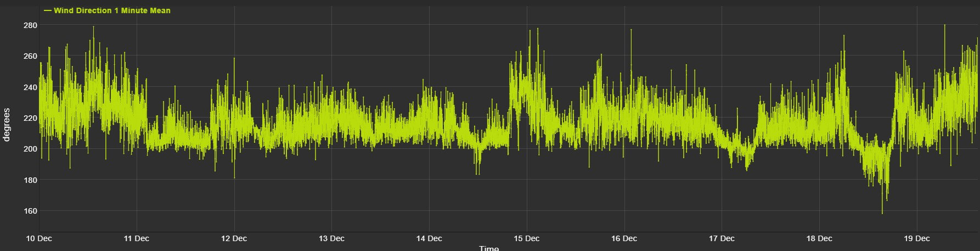The image size is (980, 251).
Task: Click the 200 y-axis tick label
Action: coord(30,149)
